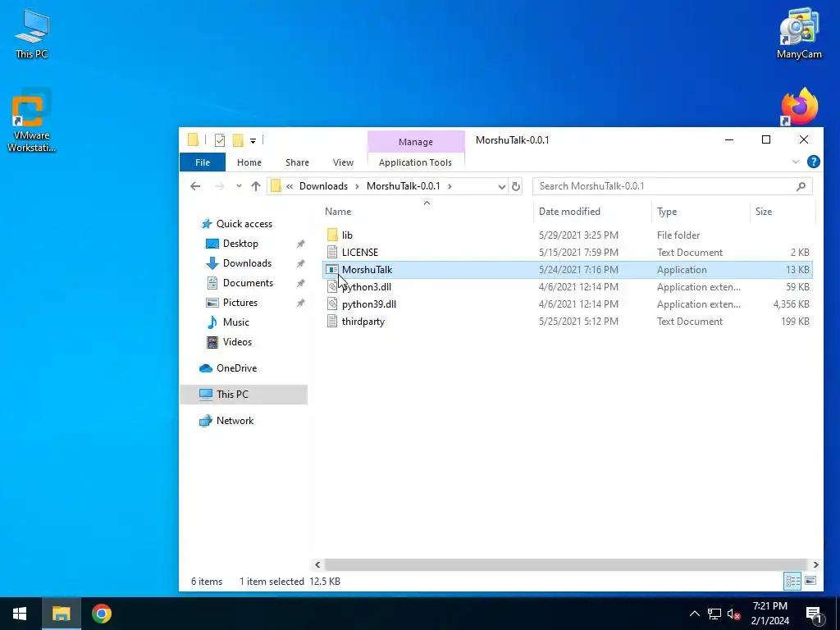This screenshot has width=840, height=630.
Task: Open the Customize Quick Access Toolbar arrow
Action: [253, 141]
